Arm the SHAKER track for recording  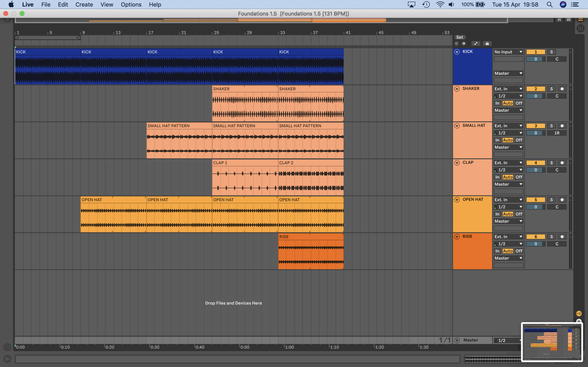[562, 89]
